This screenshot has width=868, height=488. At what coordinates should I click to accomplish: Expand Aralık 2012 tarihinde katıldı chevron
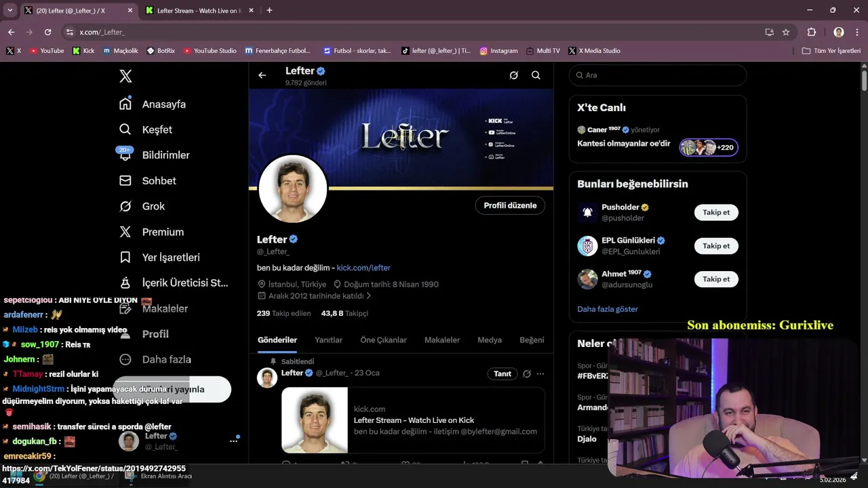pos(369,296)
